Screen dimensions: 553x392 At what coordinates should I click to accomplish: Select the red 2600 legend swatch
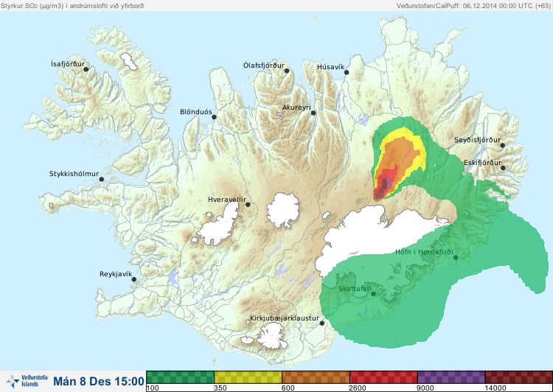(383, 377)
